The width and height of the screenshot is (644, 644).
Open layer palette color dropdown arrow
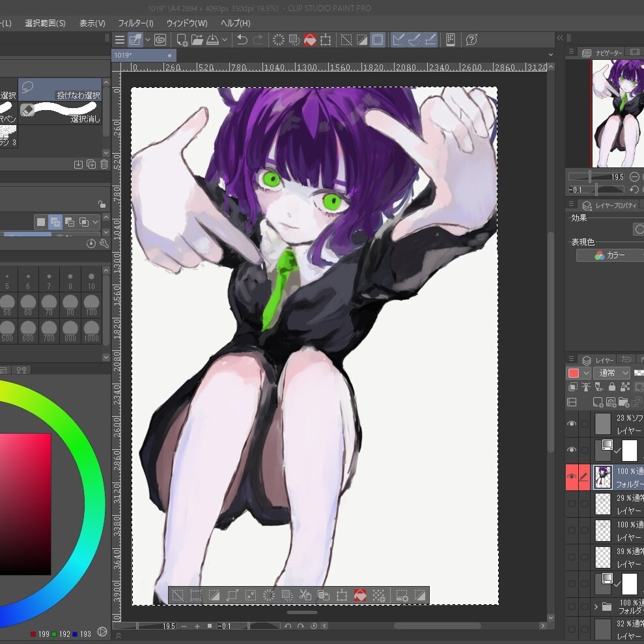tap(587, 373)
